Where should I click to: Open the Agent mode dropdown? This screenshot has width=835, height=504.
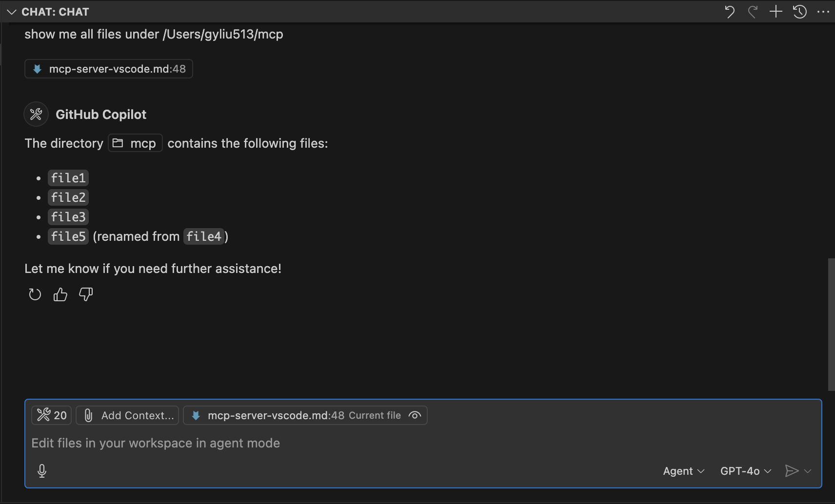(683, 471)
